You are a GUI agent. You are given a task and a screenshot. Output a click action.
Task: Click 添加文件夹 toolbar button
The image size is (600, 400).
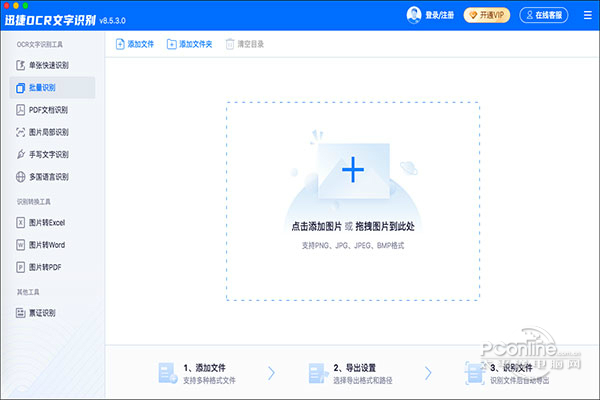pos(189,44)
